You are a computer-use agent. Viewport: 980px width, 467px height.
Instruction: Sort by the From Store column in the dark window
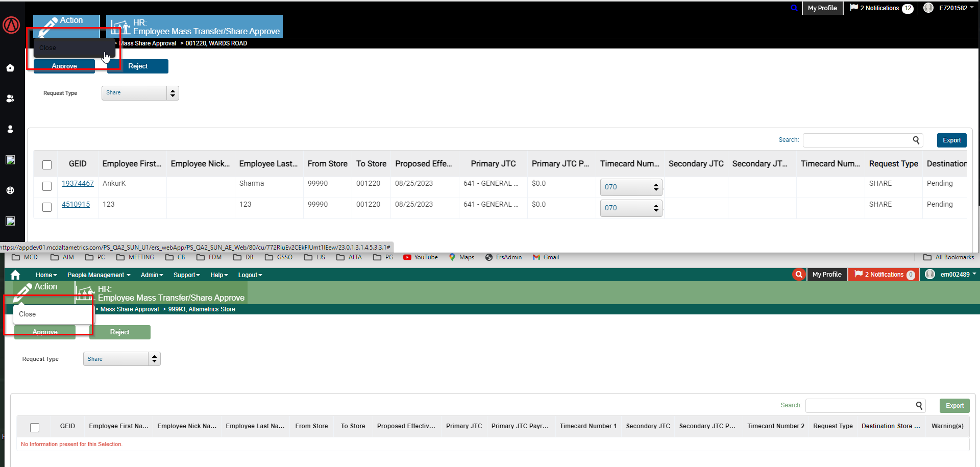click(327, 164)
